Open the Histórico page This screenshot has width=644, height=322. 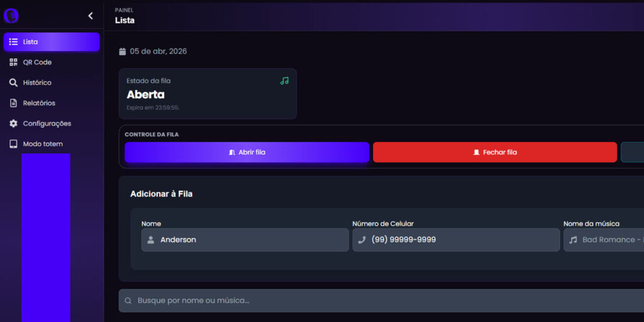point(37,82)
